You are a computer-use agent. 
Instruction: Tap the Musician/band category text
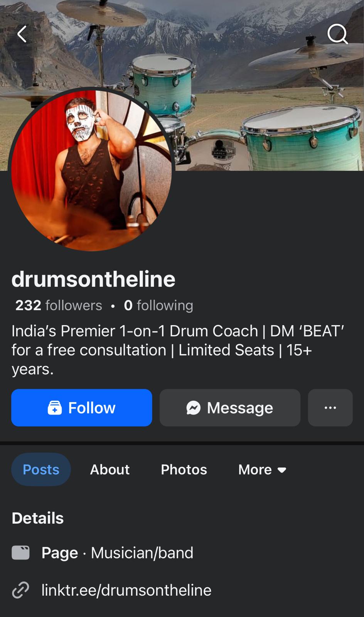[x=142, y=553]
